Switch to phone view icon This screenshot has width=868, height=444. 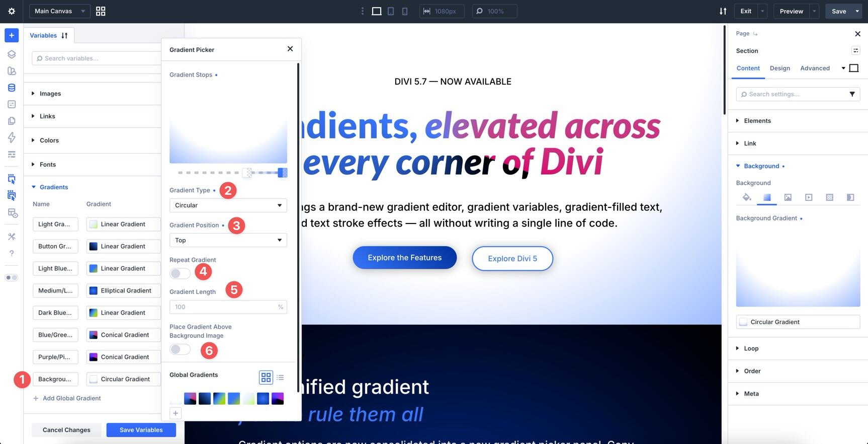405,11
